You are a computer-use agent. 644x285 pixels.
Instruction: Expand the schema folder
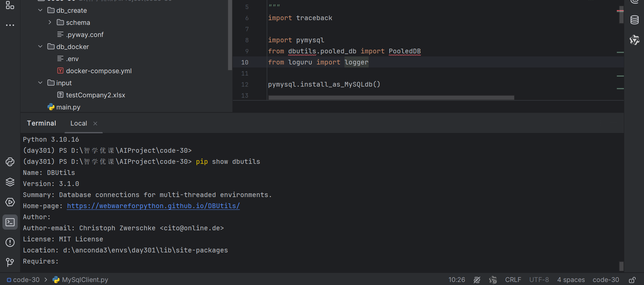50,22
